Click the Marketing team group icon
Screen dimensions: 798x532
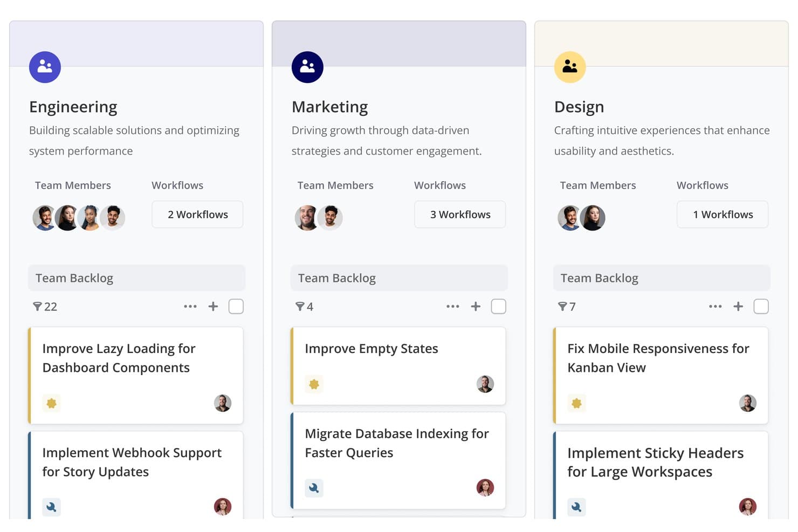pyautogui.click(x=307, y=67)
